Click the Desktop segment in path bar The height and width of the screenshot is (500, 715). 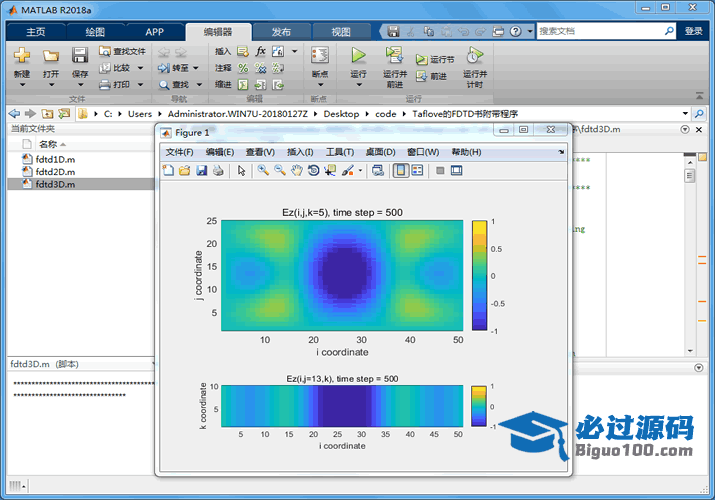click(x=341, y=114)
